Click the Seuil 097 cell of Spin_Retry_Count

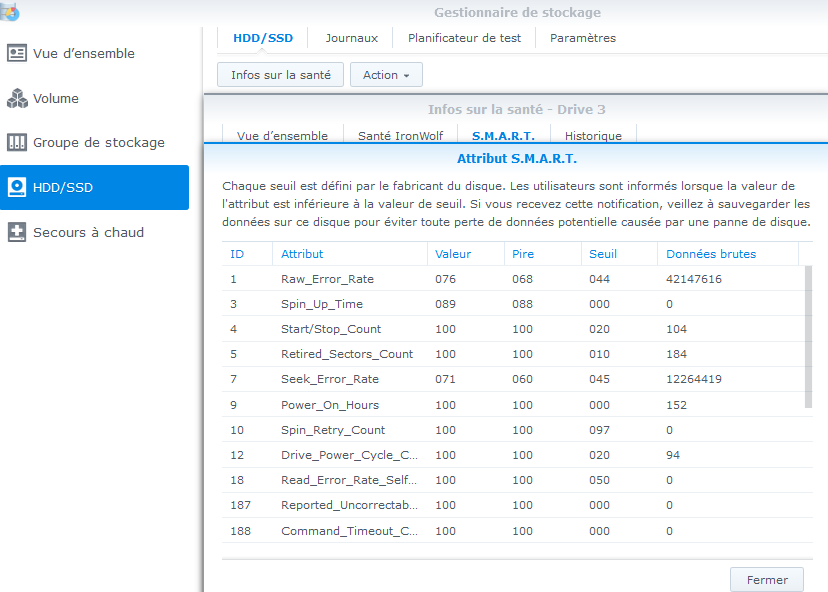(599, 430)
